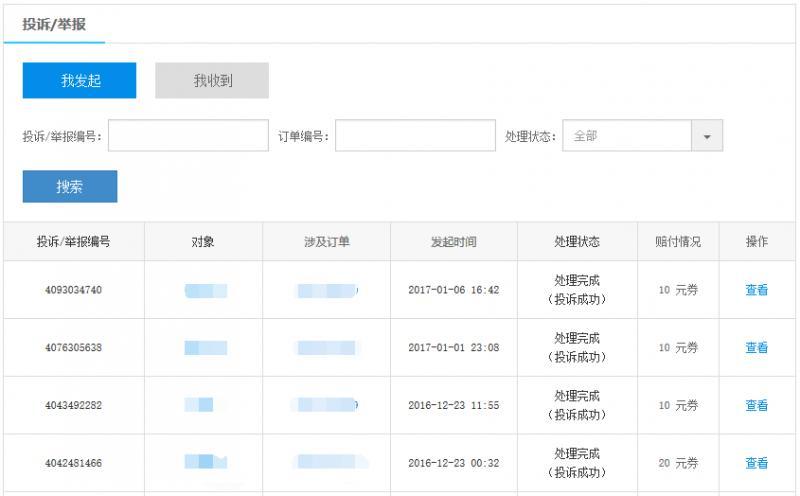Click 处理完成 status in the 4076305638 row
The image size is (800, 496).
click(577, 338)
